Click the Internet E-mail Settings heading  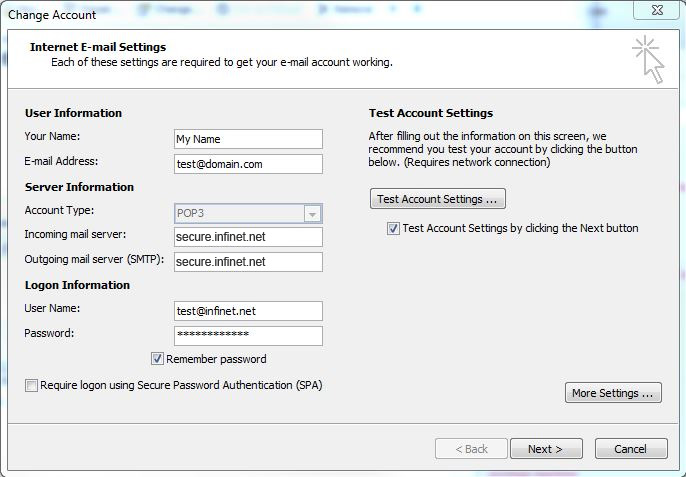pos(98,47)
